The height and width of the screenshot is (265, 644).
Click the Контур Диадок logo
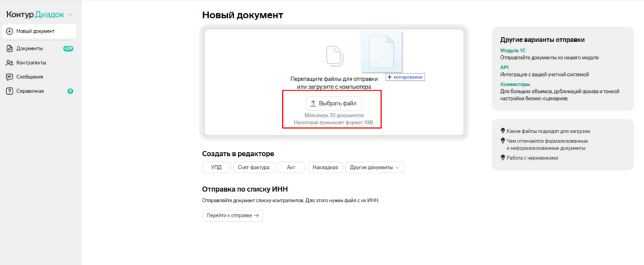(x=35, y=15)
